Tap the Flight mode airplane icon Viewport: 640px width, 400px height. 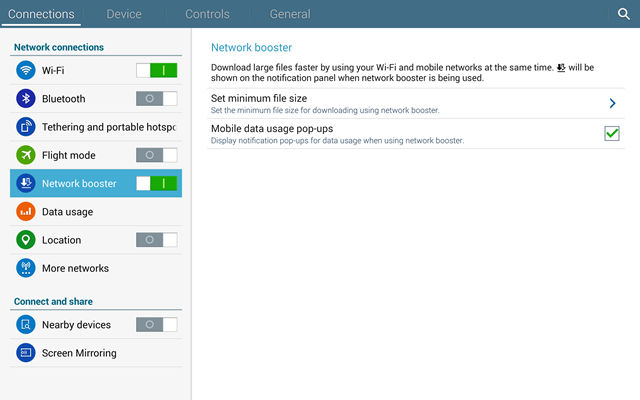click(26, 155)
